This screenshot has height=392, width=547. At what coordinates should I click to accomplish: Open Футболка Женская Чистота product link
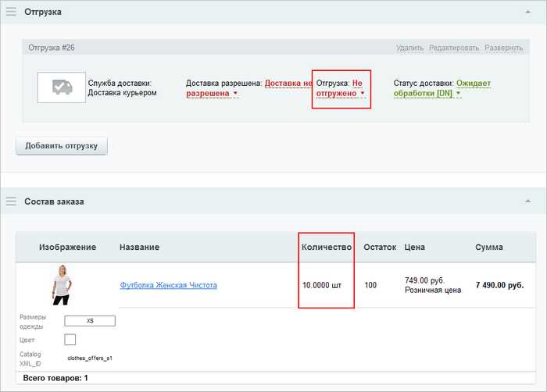click(x=169, y=285)
